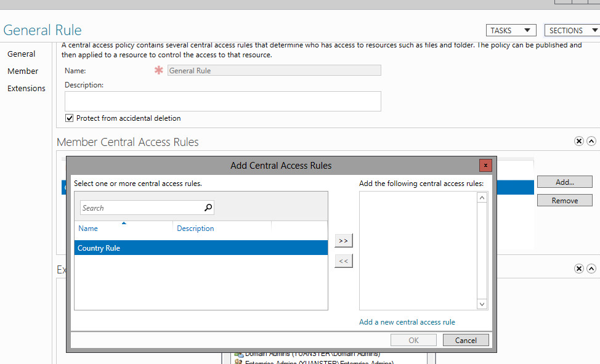Toggle Protect from accidental deletion checkbox
This screenshot has width=600, height=364.
(69, 118)
